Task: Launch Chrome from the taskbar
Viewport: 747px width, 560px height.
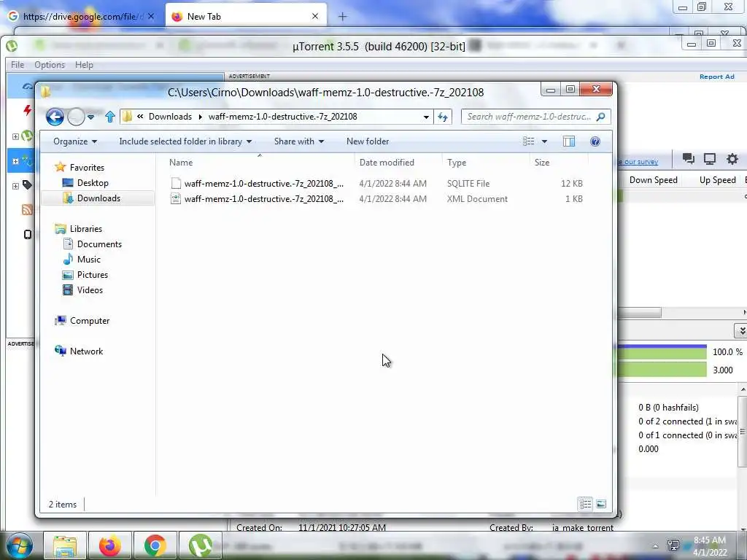Action: tap(155, 545)
